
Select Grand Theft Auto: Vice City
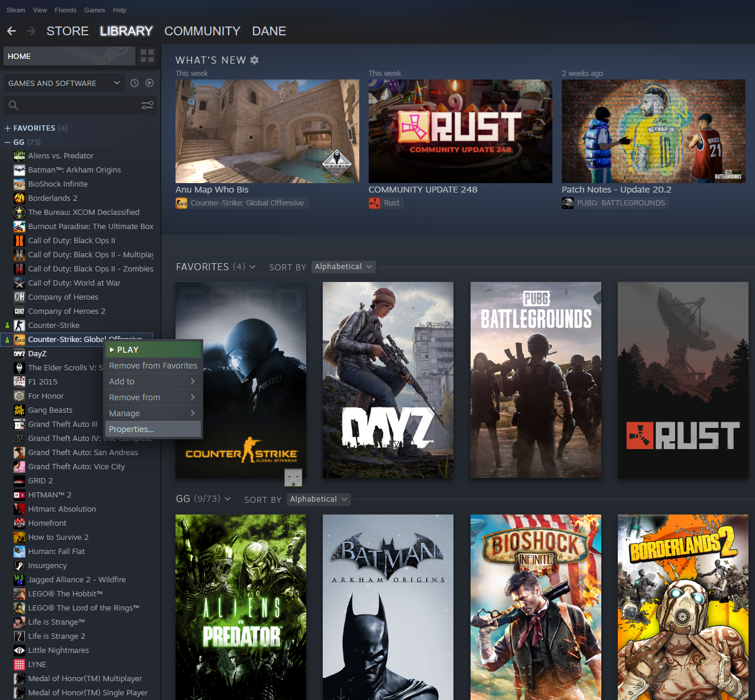pyautogui.click(x=77, y=466)
